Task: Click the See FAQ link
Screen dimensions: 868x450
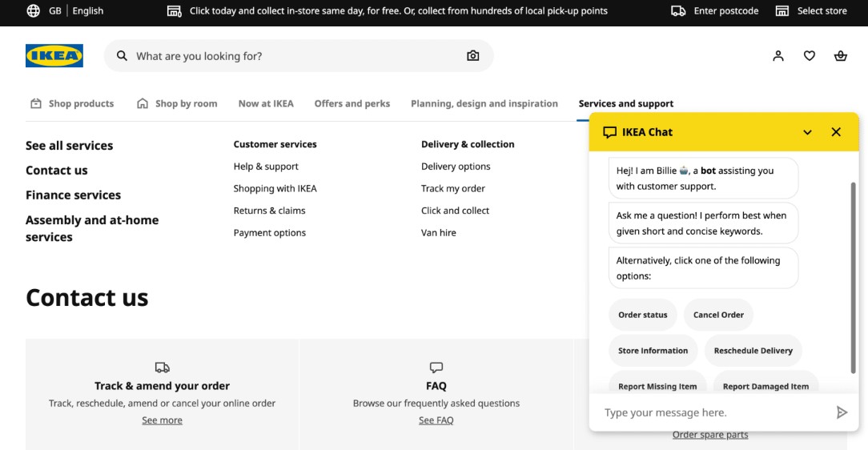Action: (x=436, y=420)
